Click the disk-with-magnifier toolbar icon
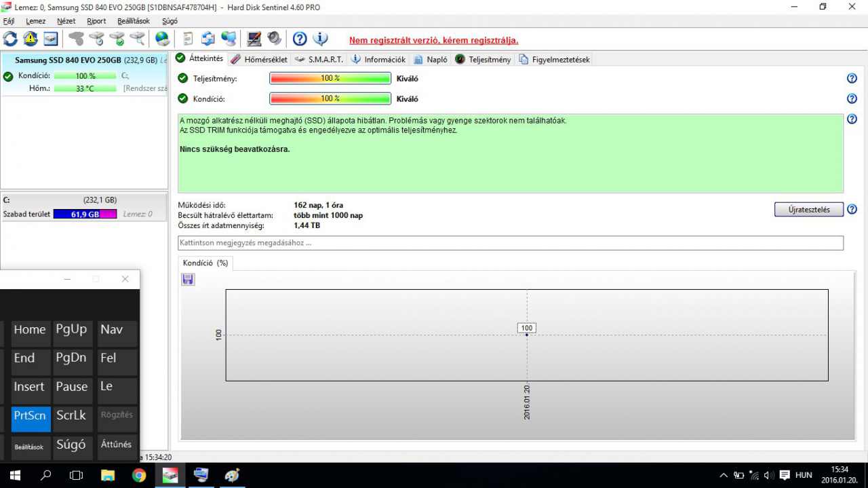 click(x=138, y=39)
